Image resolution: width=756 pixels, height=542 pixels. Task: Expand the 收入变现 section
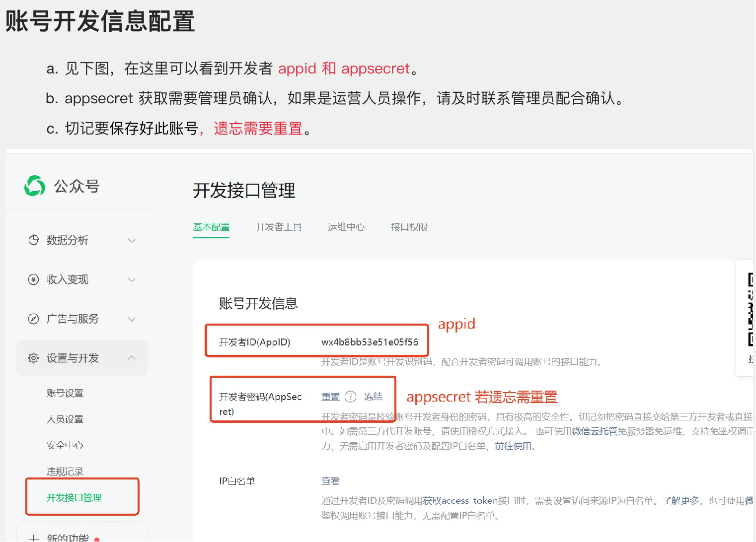click(132, 279)
